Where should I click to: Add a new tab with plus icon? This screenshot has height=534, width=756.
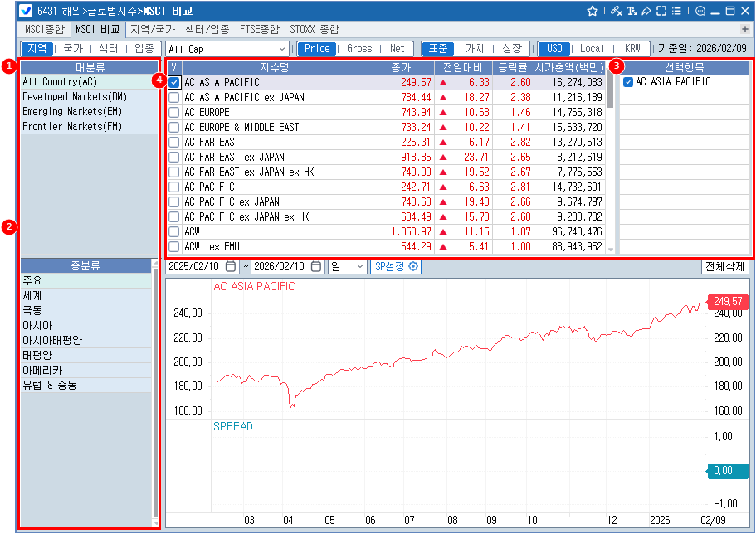point(744,29)
